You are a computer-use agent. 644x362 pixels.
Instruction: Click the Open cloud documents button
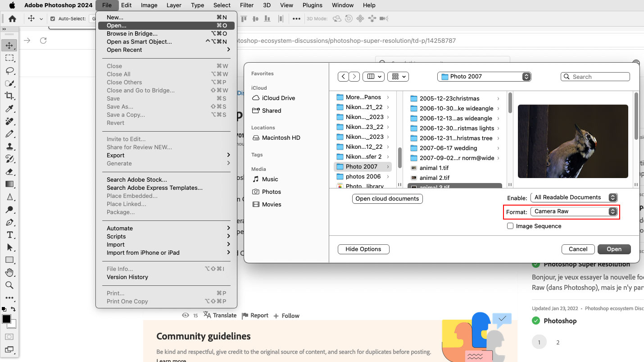(x=387, y=198)
